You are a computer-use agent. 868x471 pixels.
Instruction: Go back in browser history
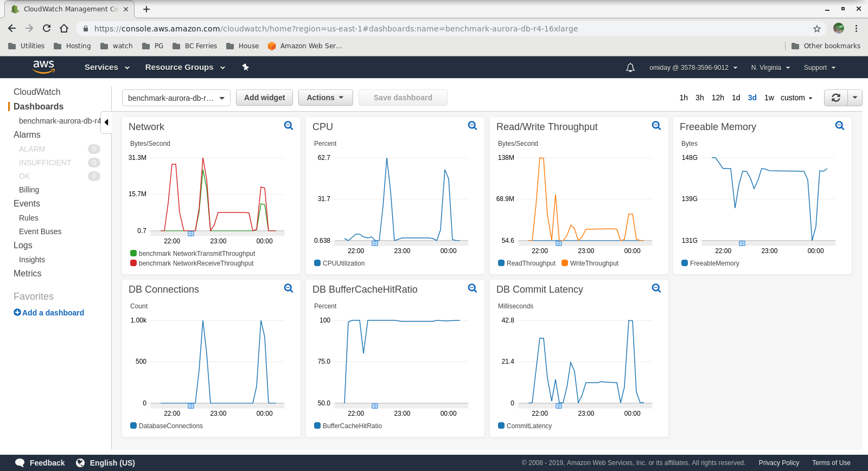[x=12, y=28]
